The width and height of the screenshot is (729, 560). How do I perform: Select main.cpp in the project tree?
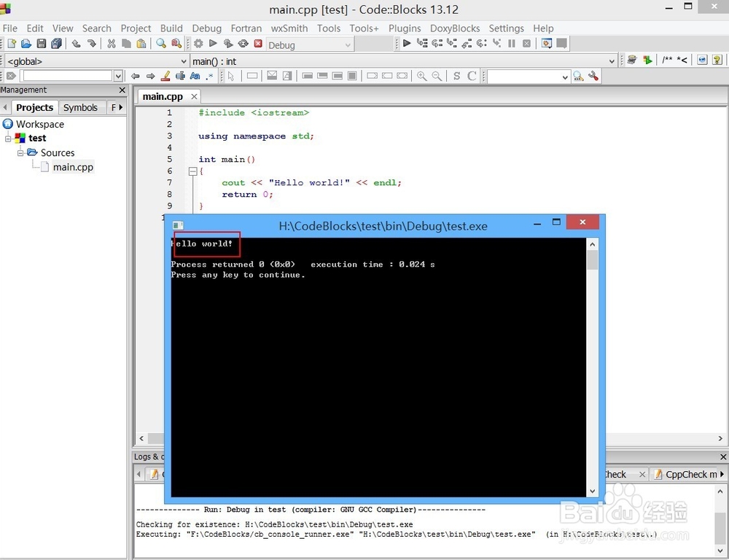(73, 167)
